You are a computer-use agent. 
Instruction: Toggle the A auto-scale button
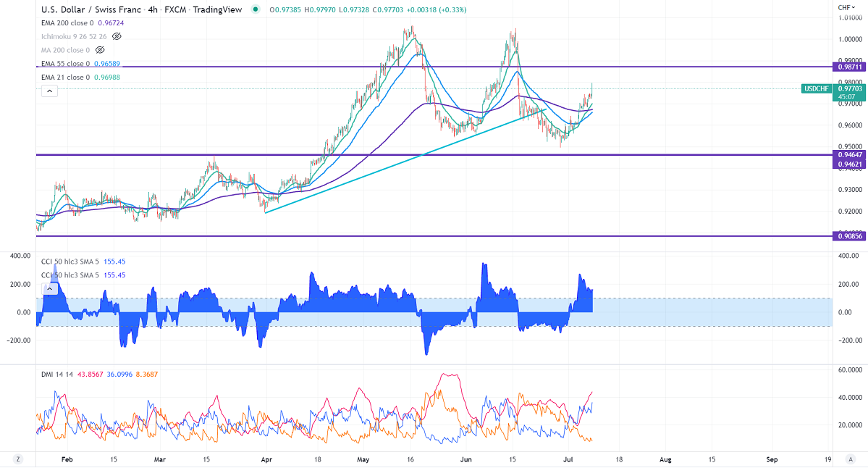coord(851,459)
